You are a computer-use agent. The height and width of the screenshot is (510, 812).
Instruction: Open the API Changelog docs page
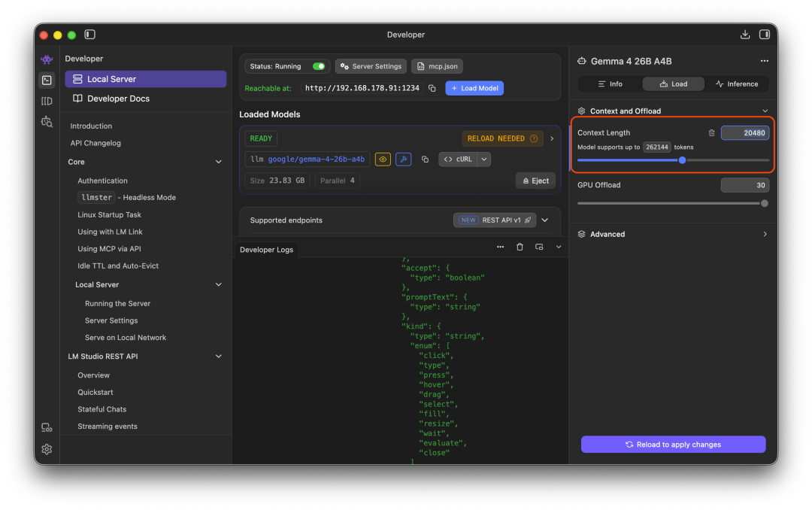(x=95, y=143)
